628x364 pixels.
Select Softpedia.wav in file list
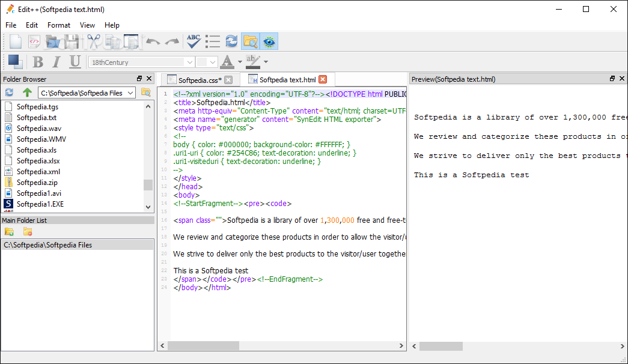tap(39, 128)
